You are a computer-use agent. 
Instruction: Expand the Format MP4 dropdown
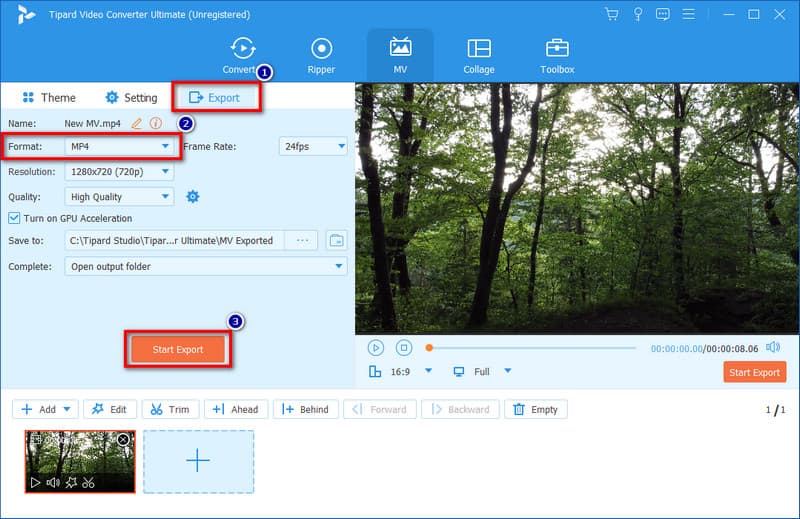pos(119,146)
